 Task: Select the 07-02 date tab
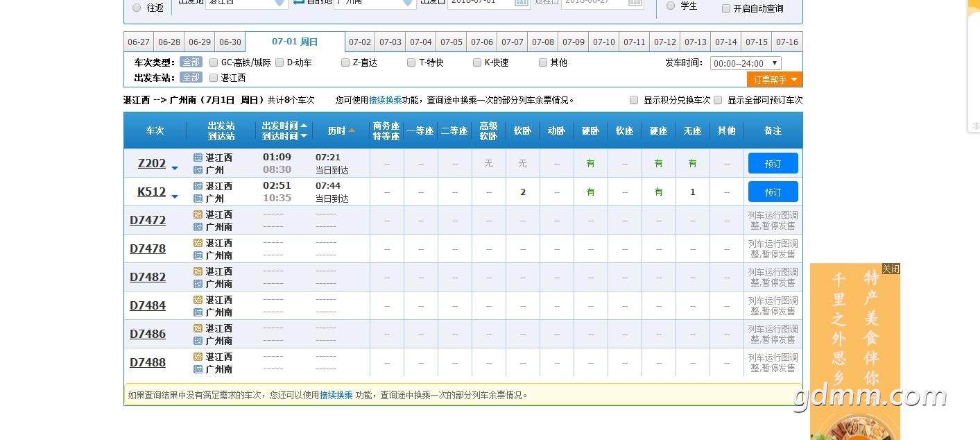pos(360,42)
